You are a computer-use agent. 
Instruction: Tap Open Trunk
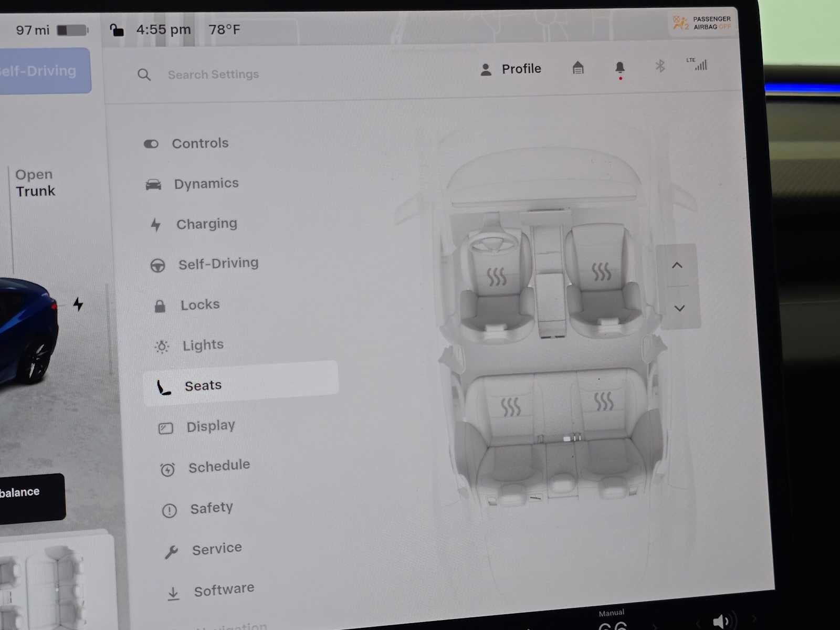point(35,183)
